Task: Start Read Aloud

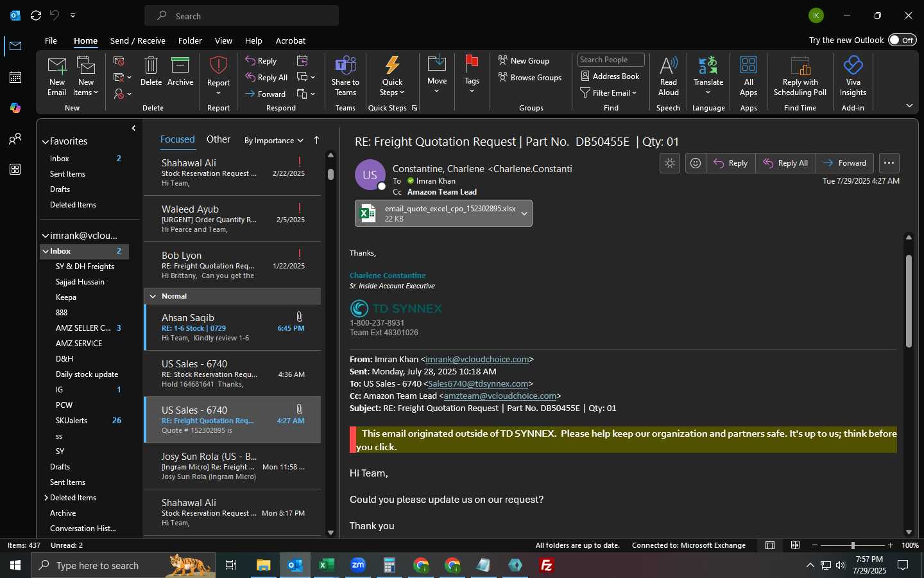Action: pyautogui.click(x=668, y=76)
